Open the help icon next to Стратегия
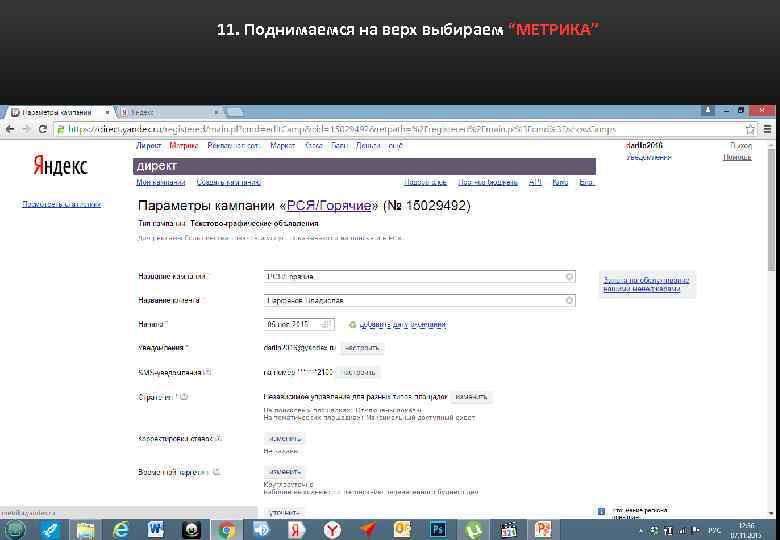This screenshot has width=780, height=540. coord(183,397)
